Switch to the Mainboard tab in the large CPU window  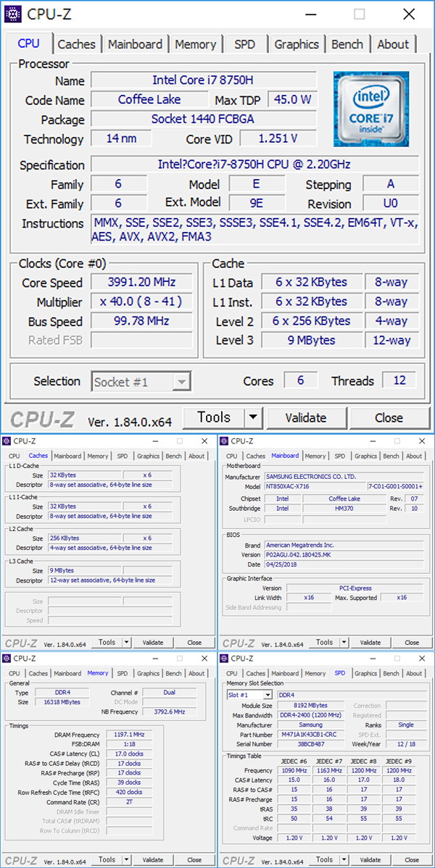[135, 44]
